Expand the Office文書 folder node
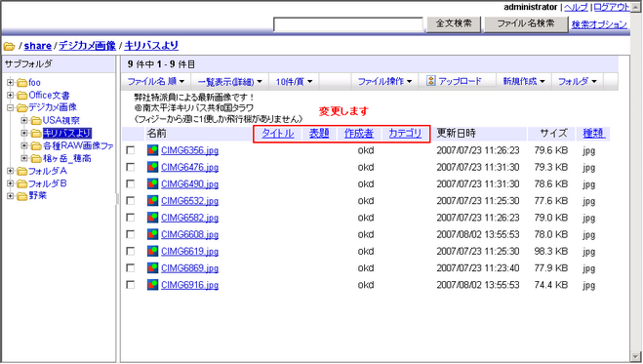643x364 pixels. pos(11,95)
